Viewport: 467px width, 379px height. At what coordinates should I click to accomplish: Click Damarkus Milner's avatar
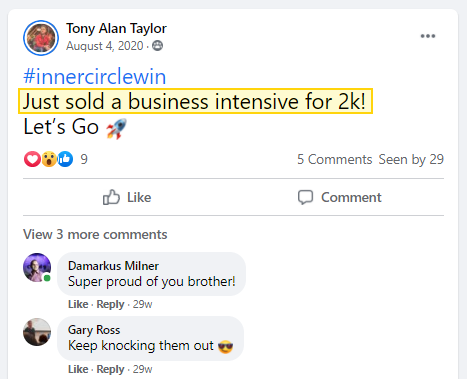[x=37, y=267]
